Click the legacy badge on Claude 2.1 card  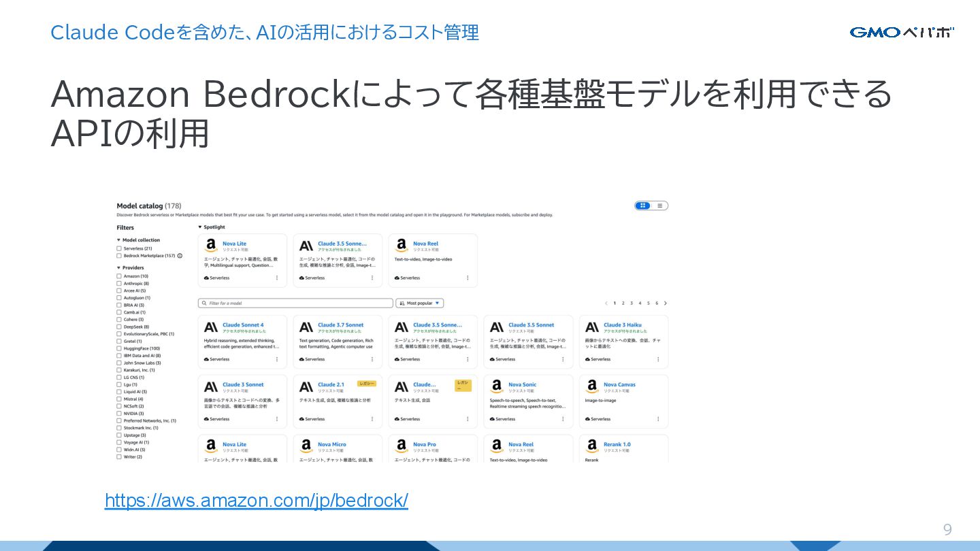tap(367, 384)
